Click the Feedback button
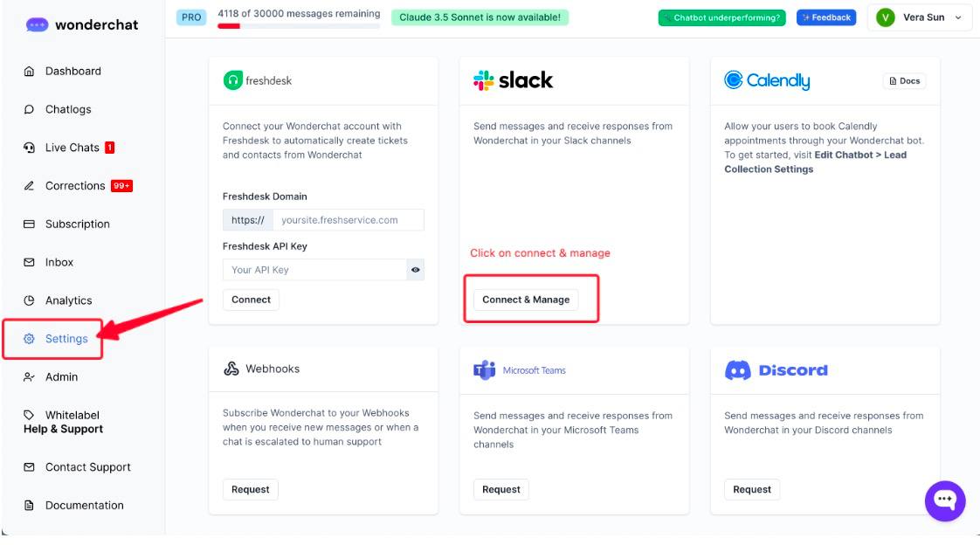 click(826, 17)
